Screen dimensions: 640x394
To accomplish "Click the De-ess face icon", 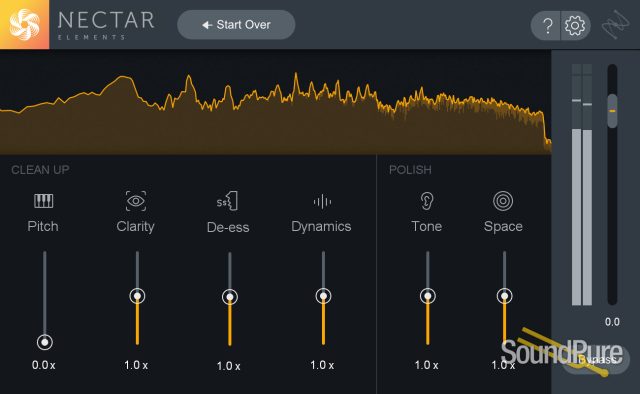I will click(x=227, y=201).
